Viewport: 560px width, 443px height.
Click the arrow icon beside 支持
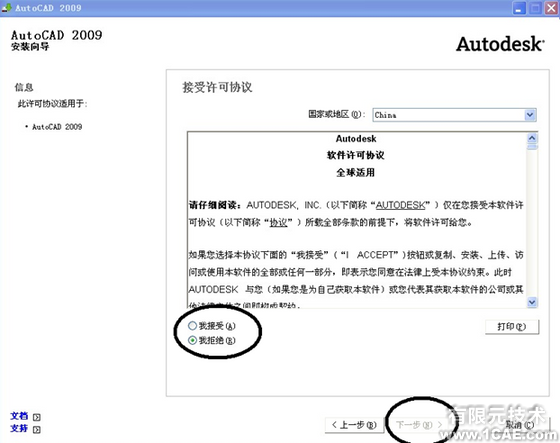(36, 429)
